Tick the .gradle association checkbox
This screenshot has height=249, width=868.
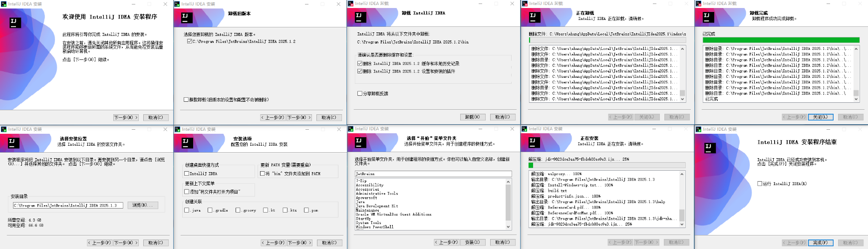click(210, 210)
